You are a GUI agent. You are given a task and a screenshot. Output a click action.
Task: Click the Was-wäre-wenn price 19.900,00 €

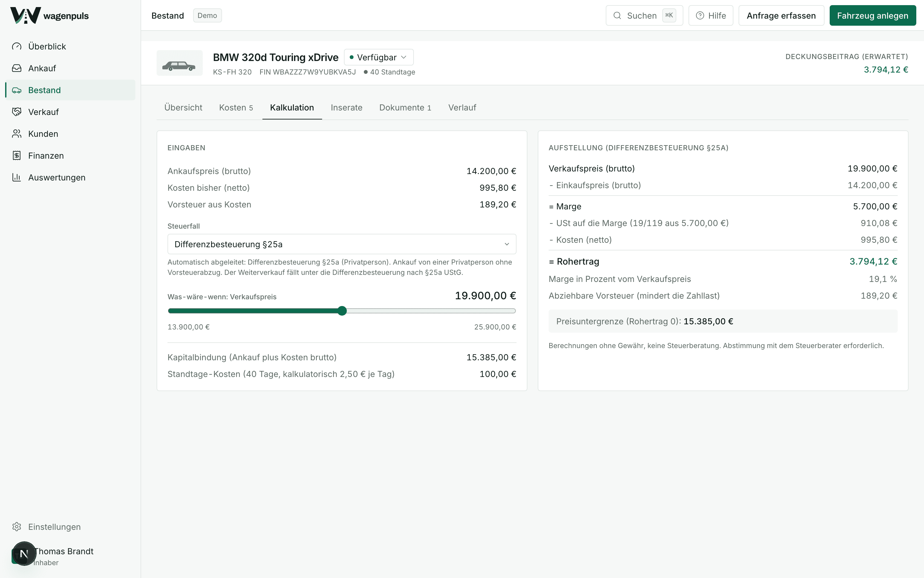point(485,295)
